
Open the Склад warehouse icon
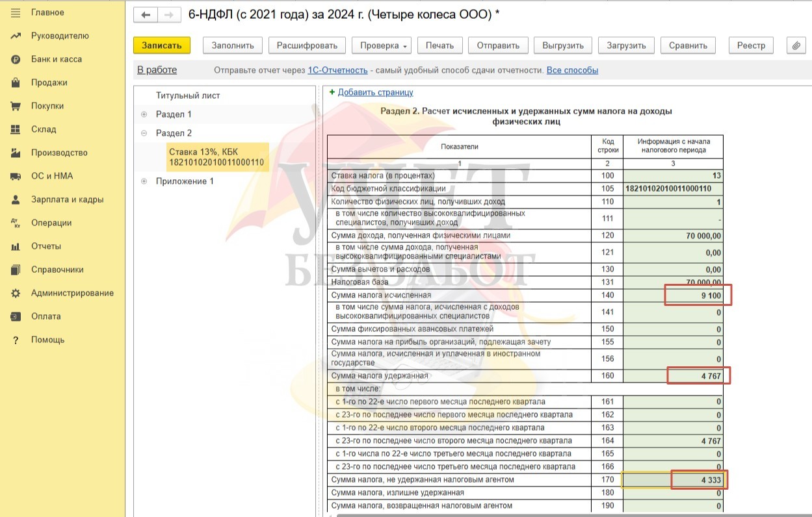[16, 129]
